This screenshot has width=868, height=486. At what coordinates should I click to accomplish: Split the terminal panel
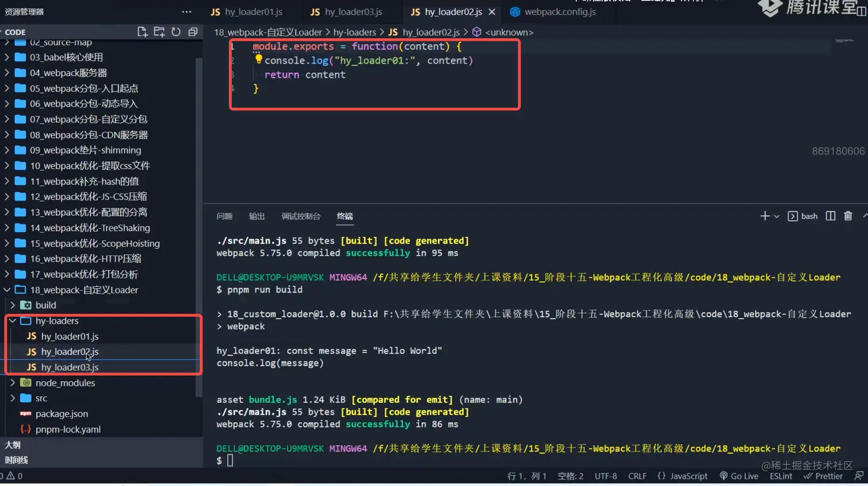coord(831,216)
